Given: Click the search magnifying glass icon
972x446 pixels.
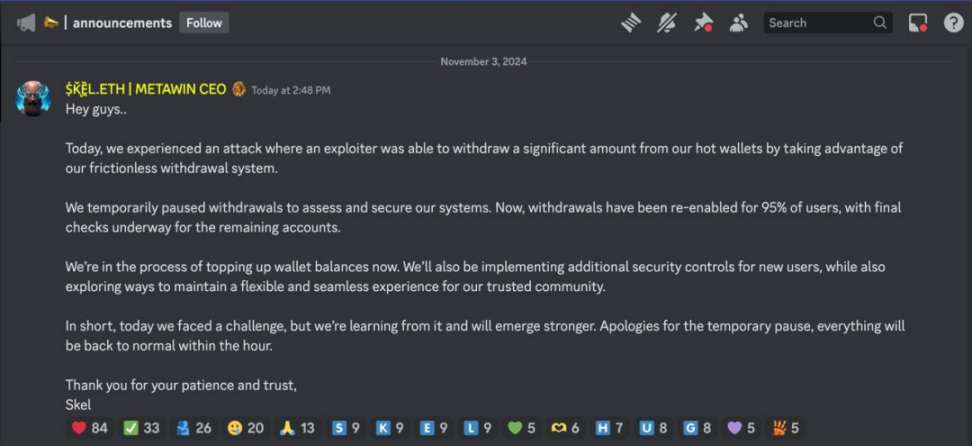Looking at the screenshot, I should click(x=880, y=23).
